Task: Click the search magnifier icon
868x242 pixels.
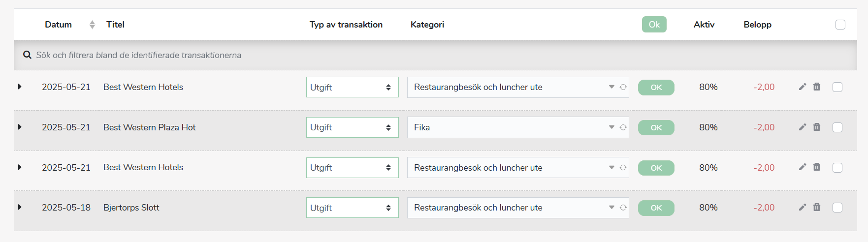Action: pos(28,55)
